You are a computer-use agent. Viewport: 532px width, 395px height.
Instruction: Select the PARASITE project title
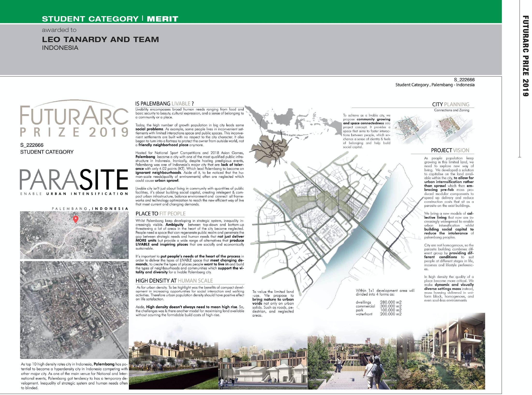(74, 180)
